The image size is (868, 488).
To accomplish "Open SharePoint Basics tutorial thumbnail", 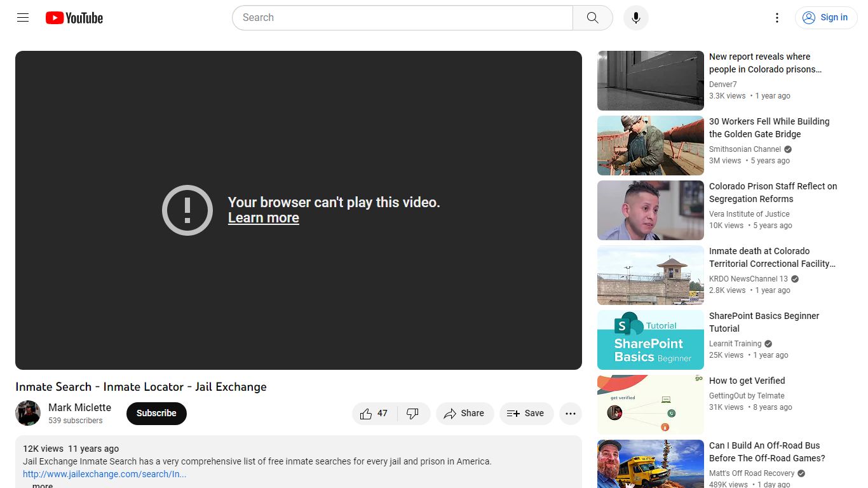I will 651,340.
